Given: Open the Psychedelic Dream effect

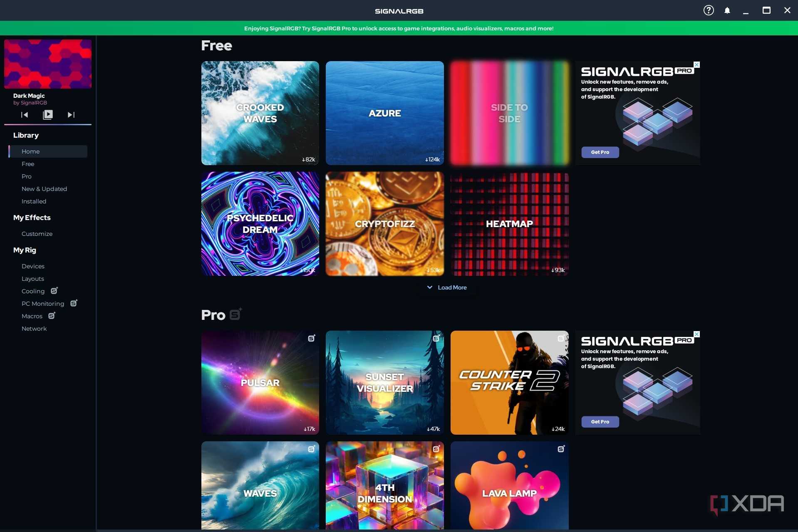Looking at the screenshot, I should click(260, 224).
